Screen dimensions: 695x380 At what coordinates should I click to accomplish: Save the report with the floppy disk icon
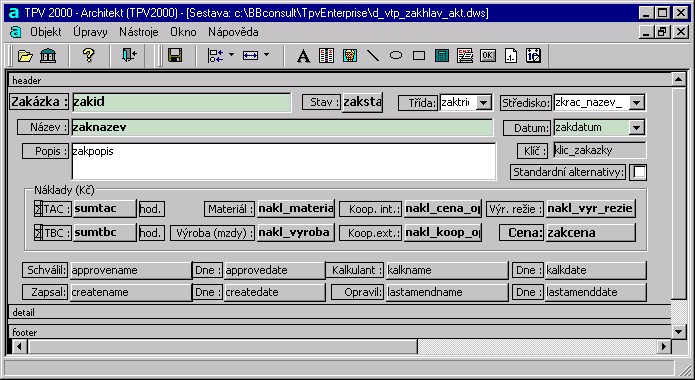[x=175, y=55]
